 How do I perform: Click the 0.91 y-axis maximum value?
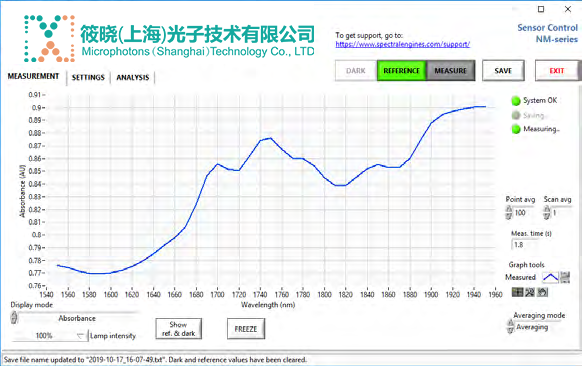tap(35, 95)
